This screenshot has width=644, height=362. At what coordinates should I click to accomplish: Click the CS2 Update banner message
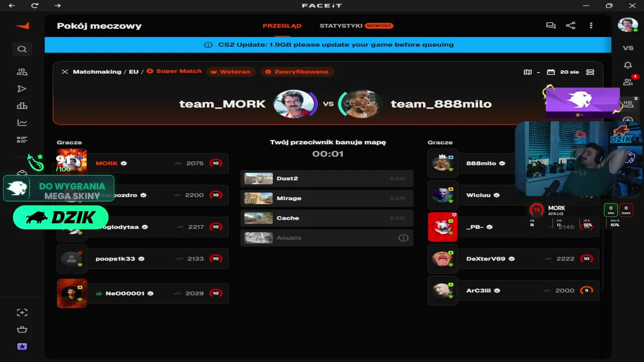pyautogui.click(x=336, y=45)
